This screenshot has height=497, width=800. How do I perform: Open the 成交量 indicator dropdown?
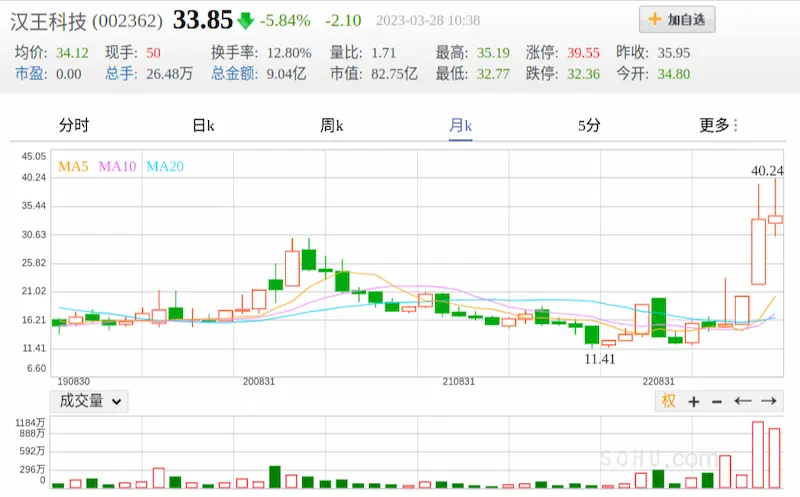90,401
